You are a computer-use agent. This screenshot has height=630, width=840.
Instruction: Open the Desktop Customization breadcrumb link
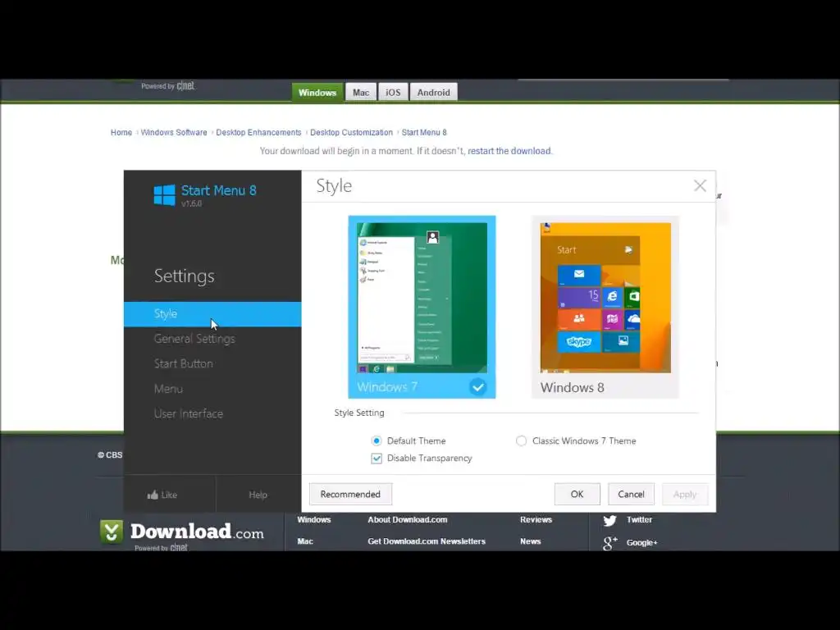click(351, 132)
